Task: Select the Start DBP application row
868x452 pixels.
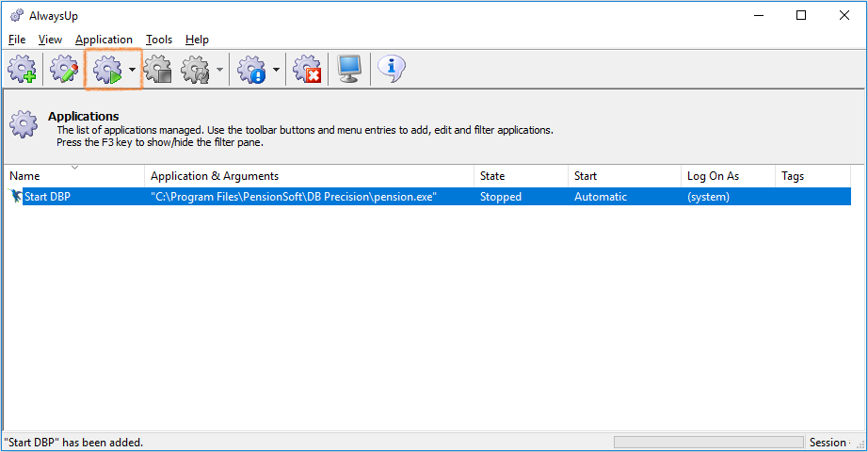Action: [428, 197]
